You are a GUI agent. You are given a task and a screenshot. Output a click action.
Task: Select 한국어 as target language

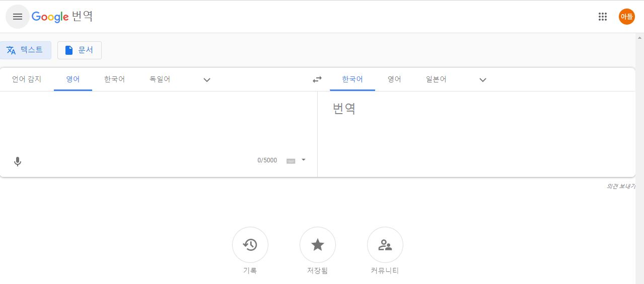click(x=352, y=79)
